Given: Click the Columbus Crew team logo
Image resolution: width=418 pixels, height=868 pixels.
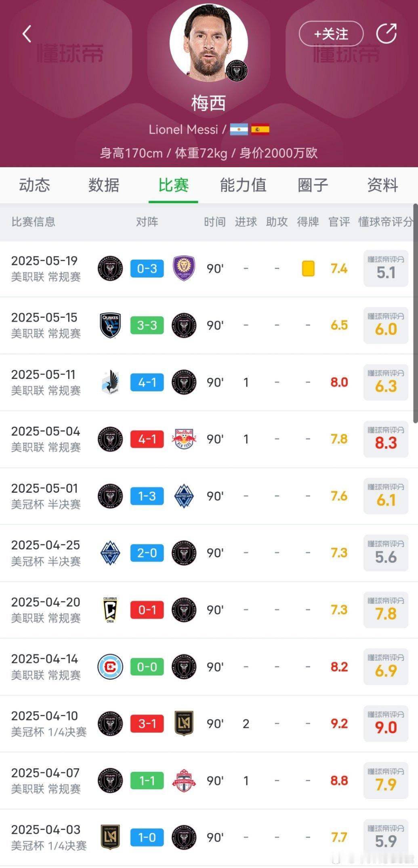Looking at the screenshot, I should 110,609.
